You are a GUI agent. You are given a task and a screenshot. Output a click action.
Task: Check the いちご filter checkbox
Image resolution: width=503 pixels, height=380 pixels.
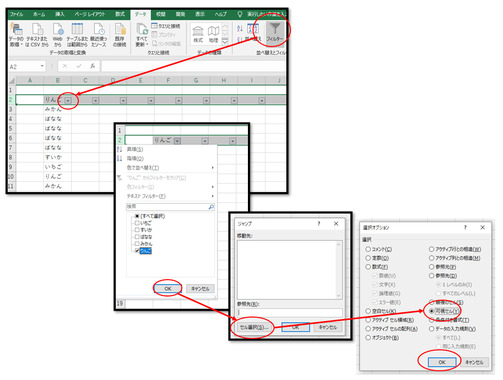[x=137, y=223]
